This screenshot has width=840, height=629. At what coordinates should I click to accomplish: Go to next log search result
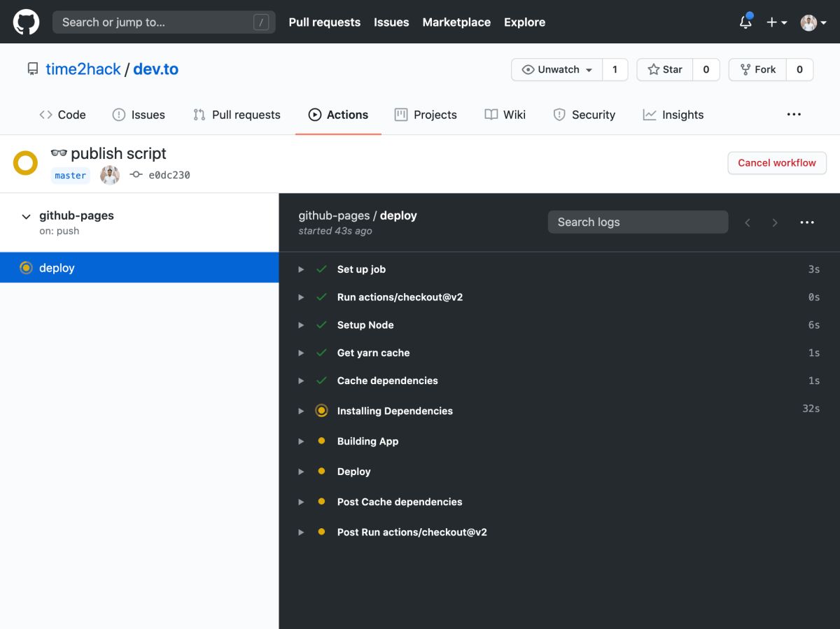pos(774,222)
